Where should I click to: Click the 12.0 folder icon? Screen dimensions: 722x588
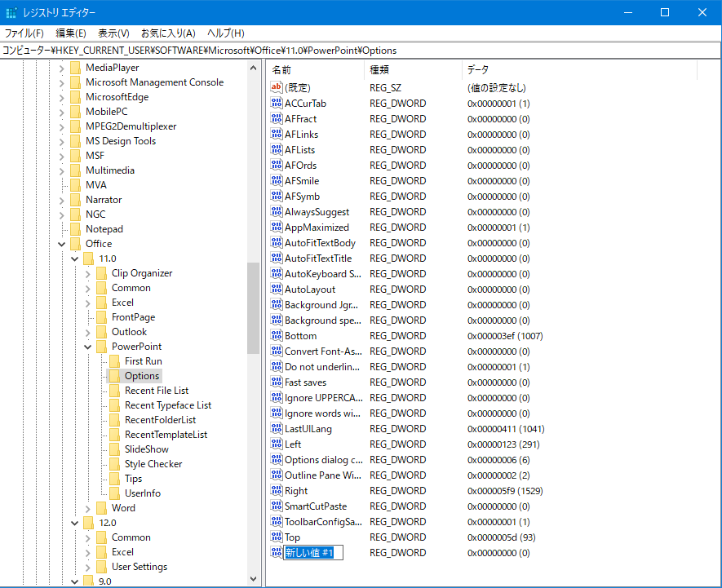click(88, 523)
